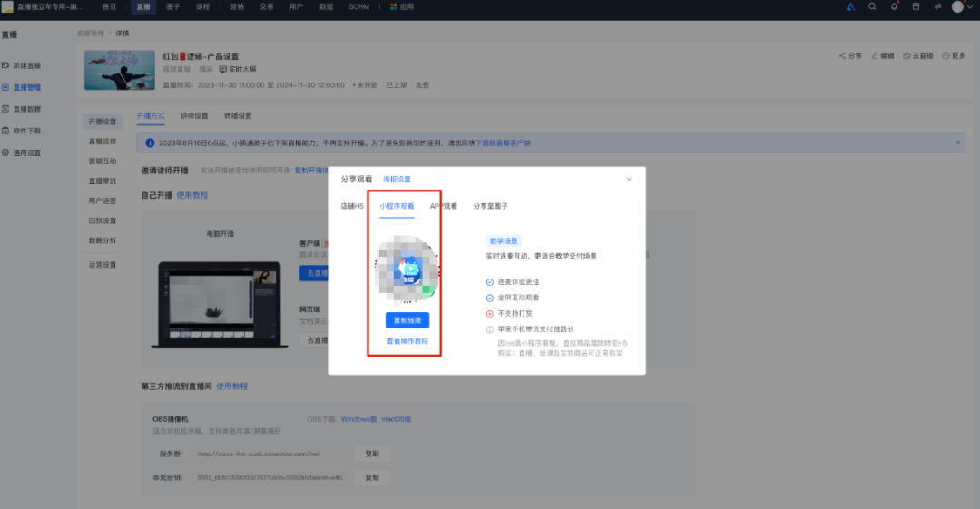Click the shop logo beside 直播独立车专用
The height and width of the screenshot is (509, 980).
tap(7, 7)
